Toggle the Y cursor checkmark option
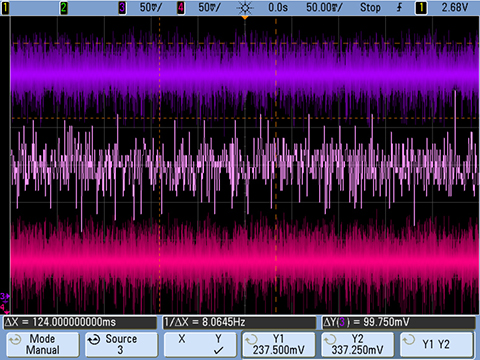 coord(218,344)
